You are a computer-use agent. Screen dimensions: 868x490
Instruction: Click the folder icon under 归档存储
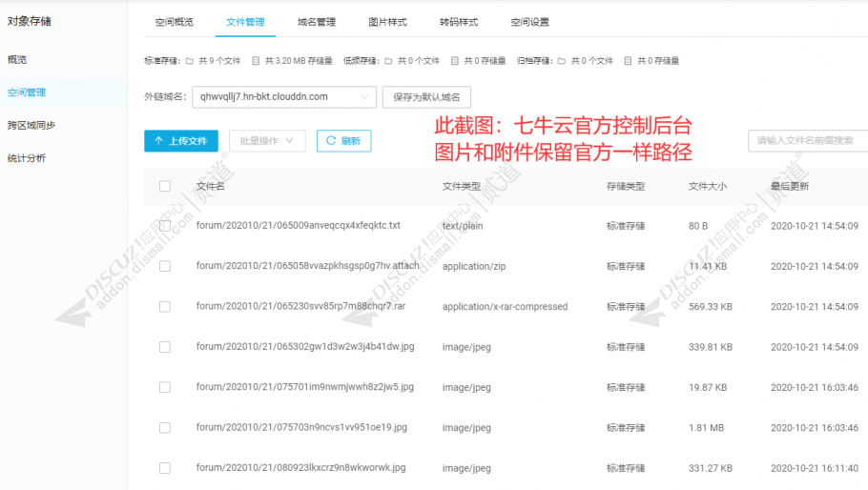(561, 61)
